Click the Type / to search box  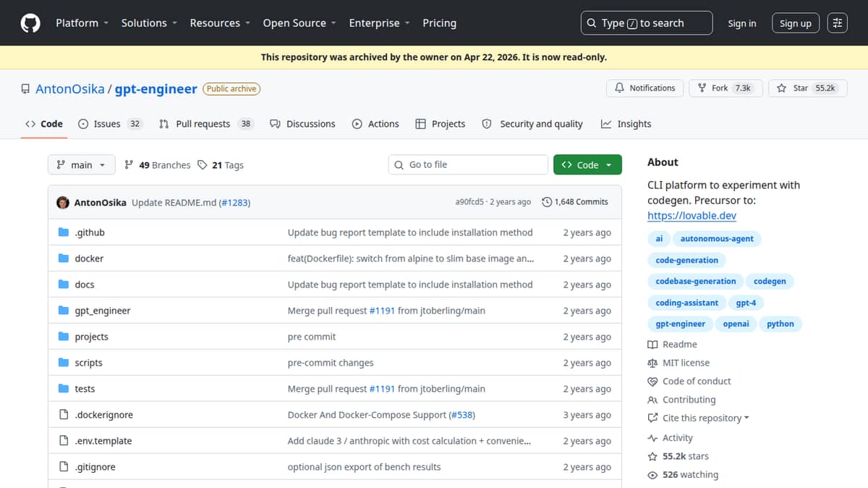coord(646,23)
